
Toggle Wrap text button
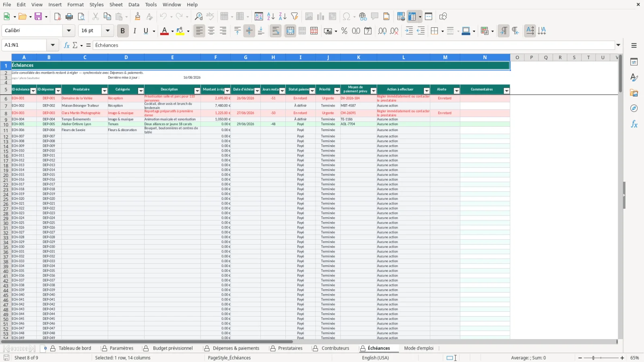(x=276, y=31)
